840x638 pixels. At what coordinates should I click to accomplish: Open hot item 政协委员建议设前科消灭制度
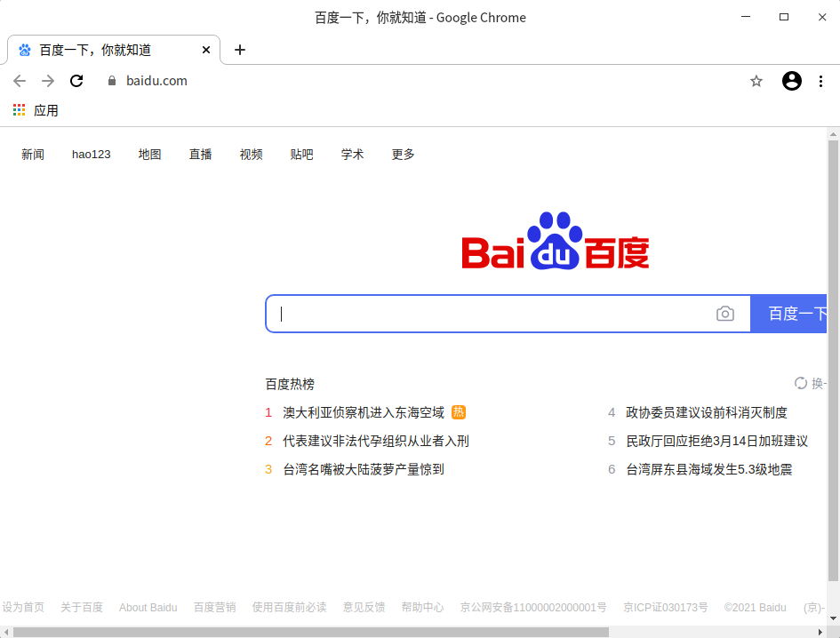pos(707,412)
